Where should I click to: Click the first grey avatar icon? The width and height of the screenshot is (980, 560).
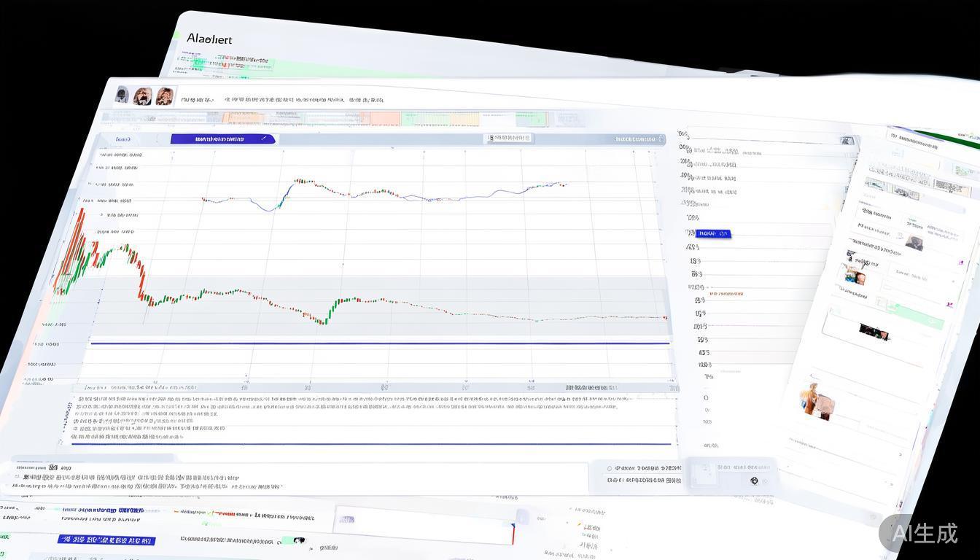pyautogui.click(x=122, y=95)
